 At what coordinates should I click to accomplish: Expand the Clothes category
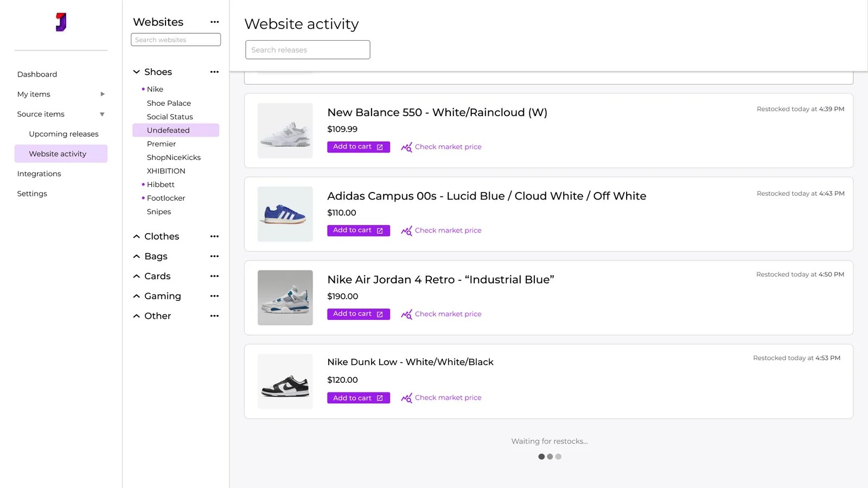pos(137,236)
